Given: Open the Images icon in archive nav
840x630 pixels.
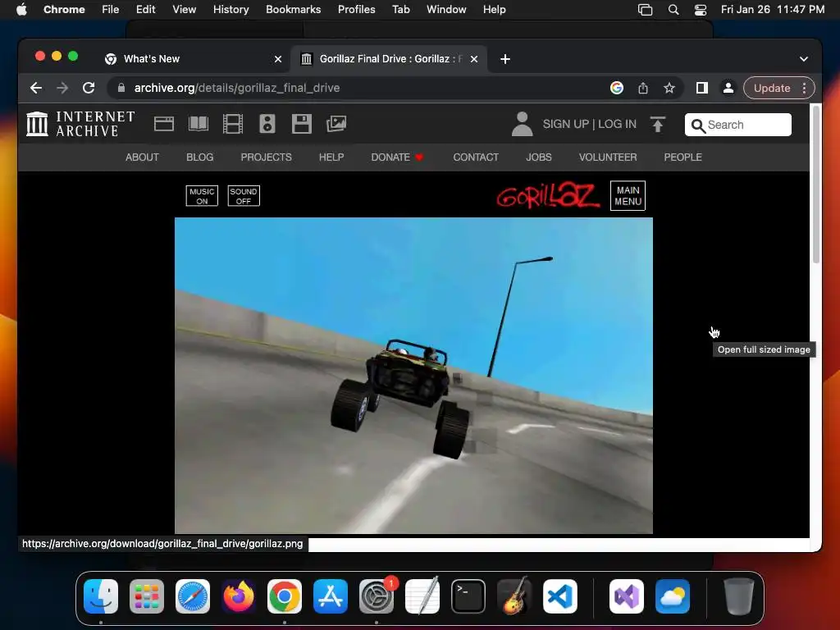Looking at the screenshot, I should point(336,124).
